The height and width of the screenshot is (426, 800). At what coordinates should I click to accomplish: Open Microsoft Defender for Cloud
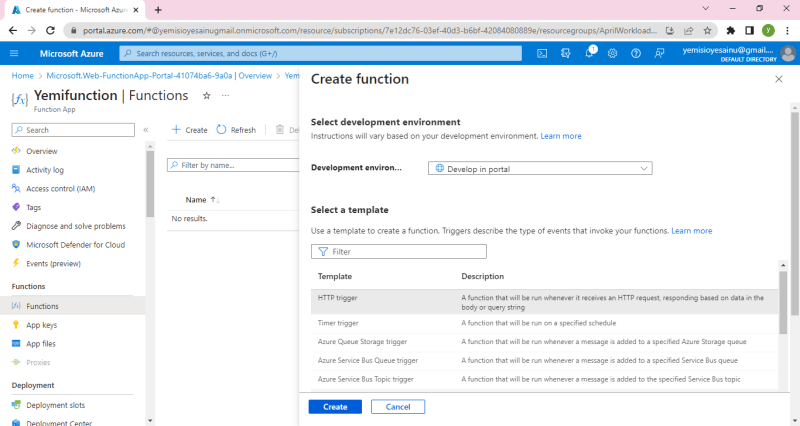(76, 245)
